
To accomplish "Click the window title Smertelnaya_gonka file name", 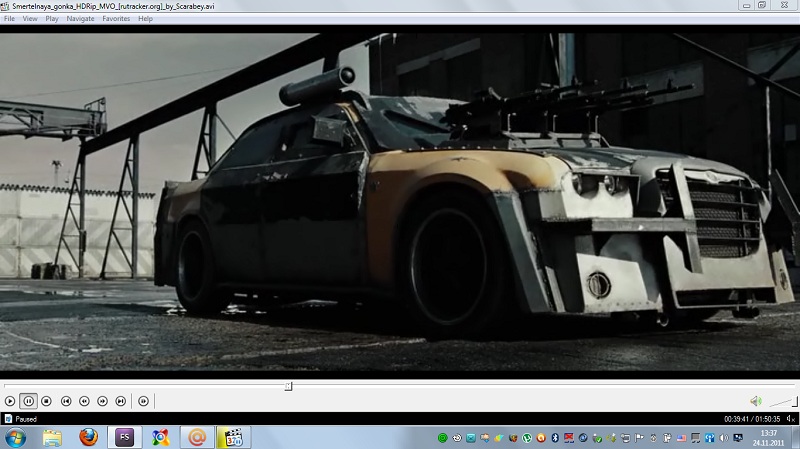I will (x=113, y=6).
